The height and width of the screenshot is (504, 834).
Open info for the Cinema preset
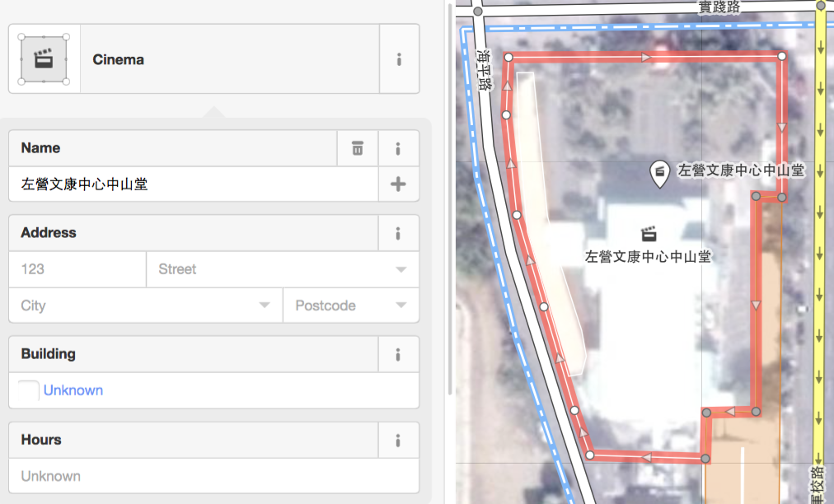(399, 59)
